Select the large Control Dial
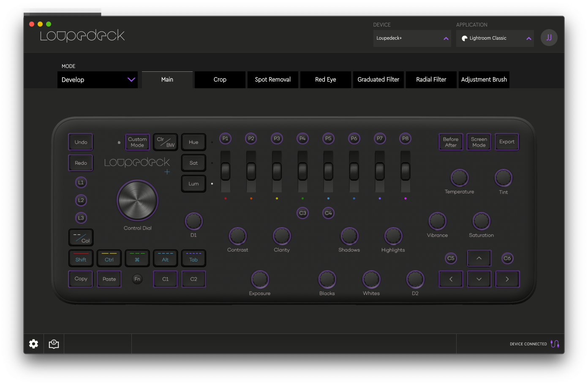Viewport: 588px width, 385px height. coord(137,201)
